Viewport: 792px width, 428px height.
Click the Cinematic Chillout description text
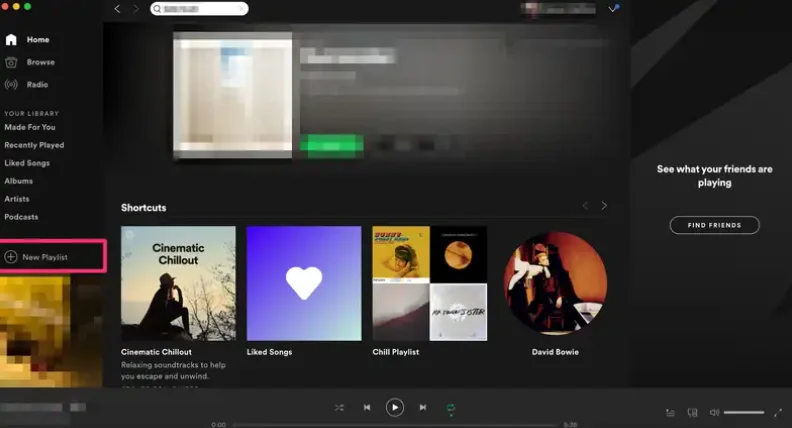pos(173,370)
